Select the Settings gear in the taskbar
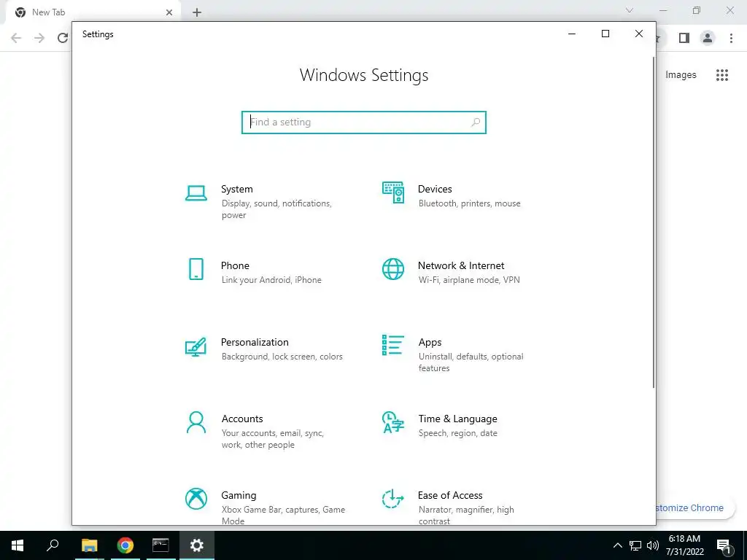This screenshot has height=560, width=747. pyautogui.click(x=197, y=545)
